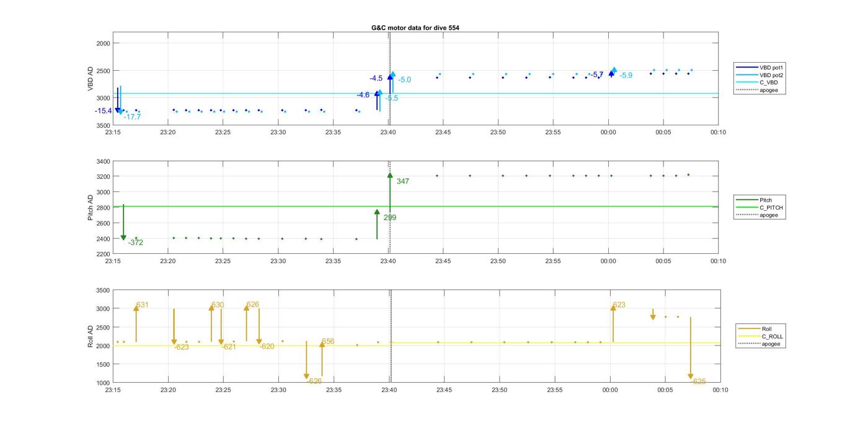The image size is (868, 430).
Task: Select the VBD pot1 legend entry
Action: click(760, 67)
